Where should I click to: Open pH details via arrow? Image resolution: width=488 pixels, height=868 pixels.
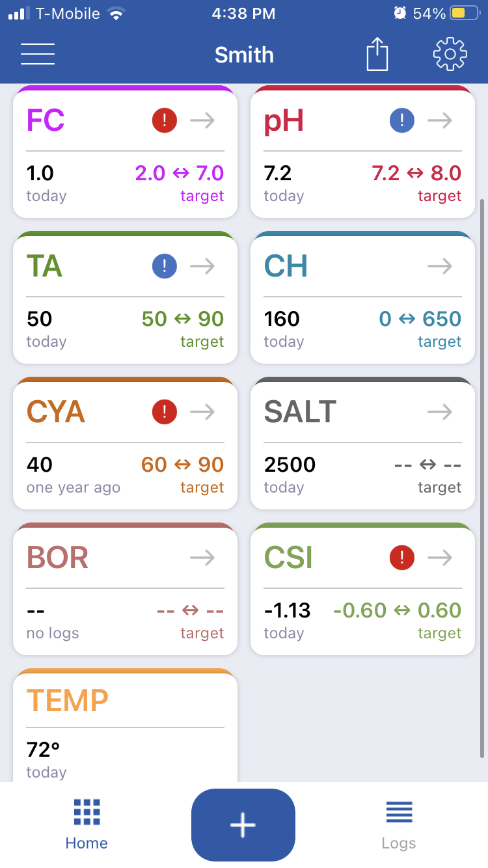[440, 120]
